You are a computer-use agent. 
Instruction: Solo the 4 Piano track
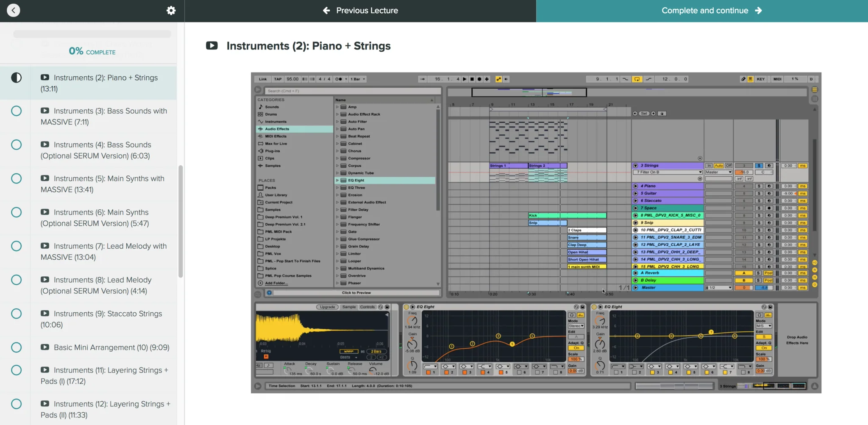(x=759, y=186)
